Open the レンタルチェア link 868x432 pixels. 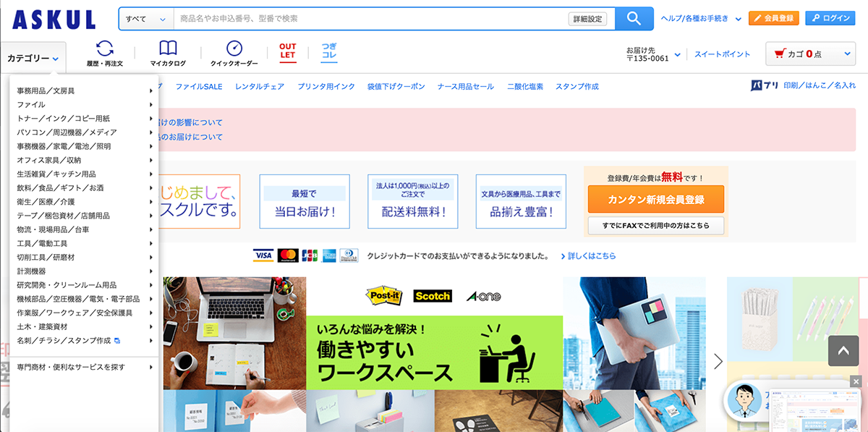click(x=260, y=86)
